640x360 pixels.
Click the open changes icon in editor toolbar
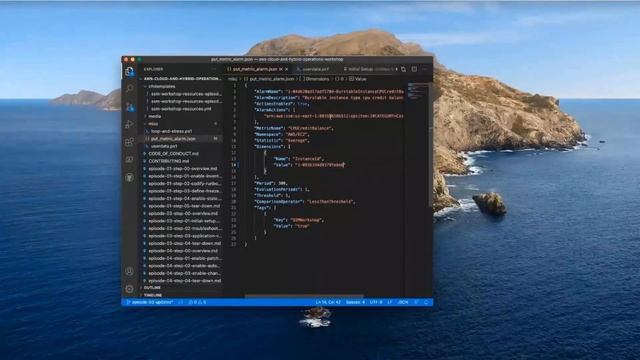(x=404, y=69)
